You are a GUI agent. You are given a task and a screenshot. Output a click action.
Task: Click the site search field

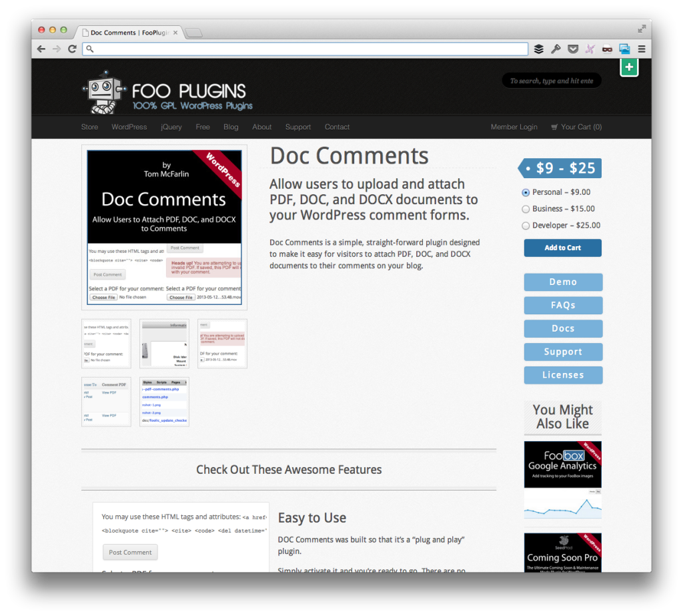[x=552, y=81]
